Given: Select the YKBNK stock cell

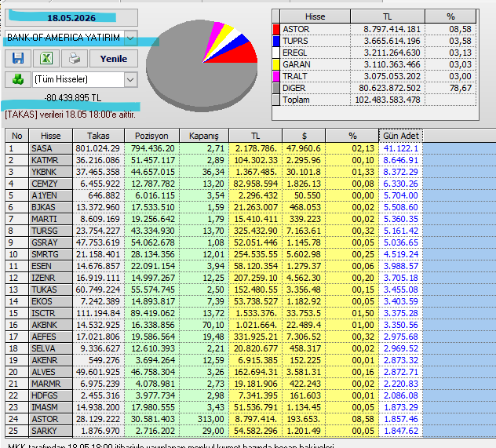Looking at the screenshot, I should pos(50,172).
